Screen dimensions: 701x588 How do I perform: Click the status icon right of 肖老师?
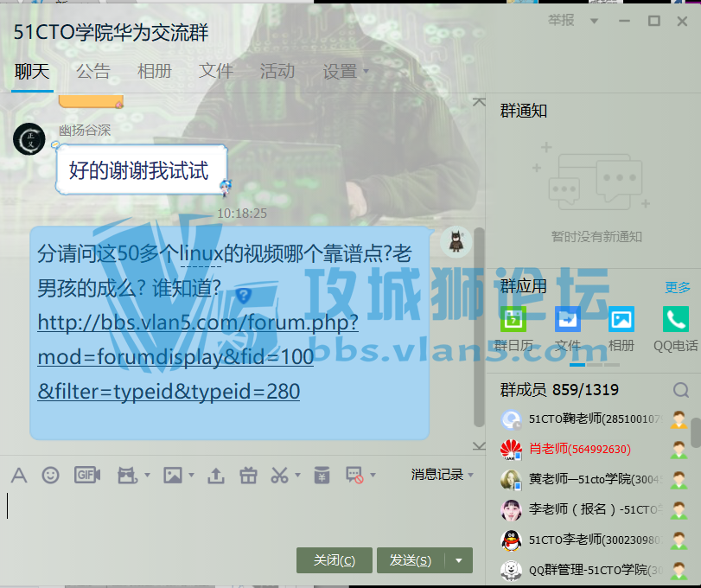679,450
